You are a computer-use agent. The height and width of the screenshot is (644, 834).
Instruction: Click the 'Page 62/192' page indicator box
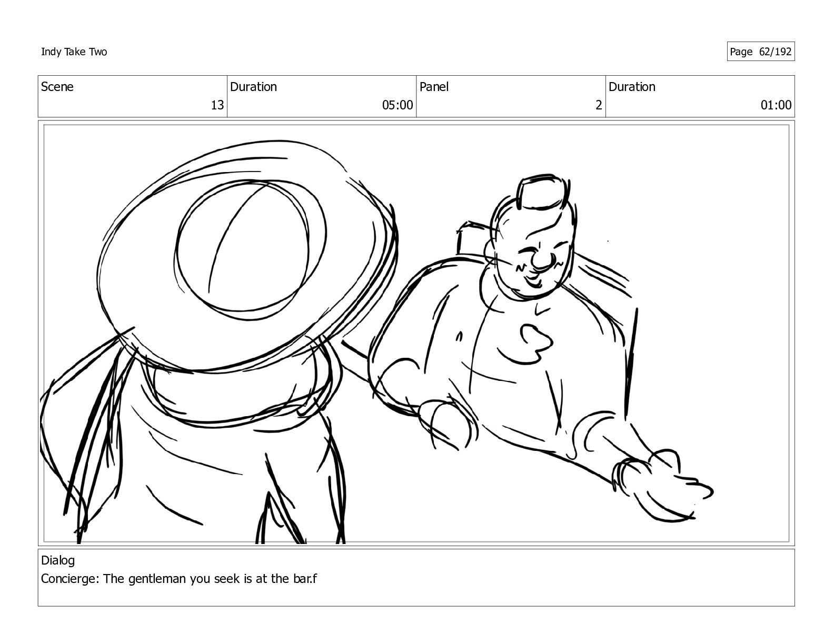pyautogui.click(x=760, y=52)
